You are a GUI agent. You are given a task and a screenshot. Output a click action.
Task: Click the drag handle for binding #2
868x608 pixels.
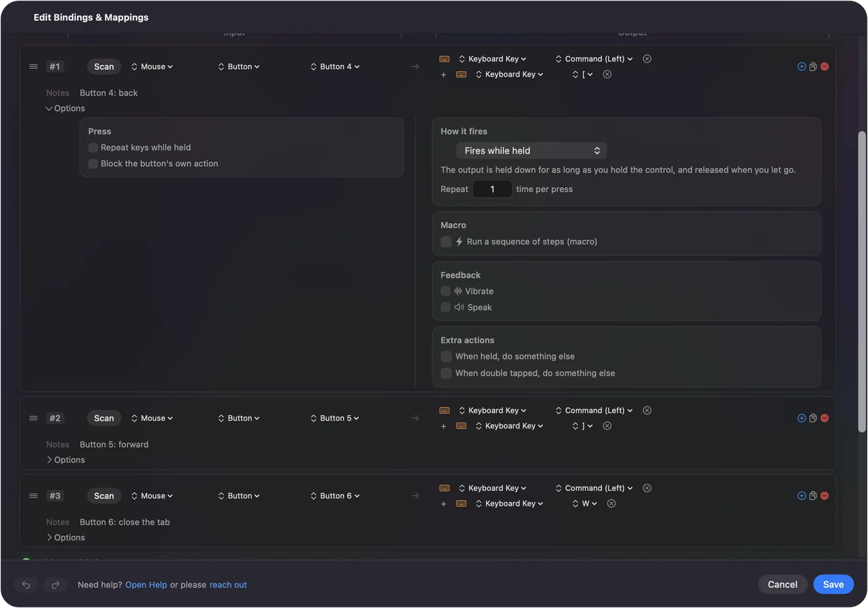33,418
